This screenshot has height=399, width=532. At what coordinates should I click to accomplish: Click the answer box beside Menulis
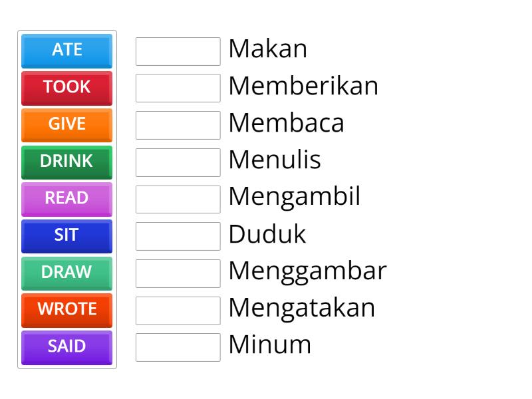pos(178,162)
